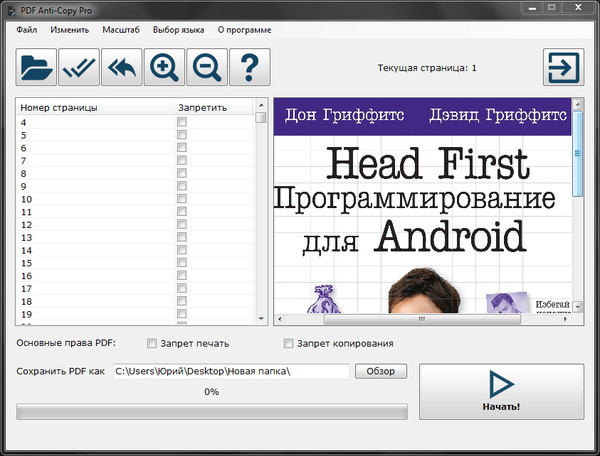Click page list scrollbar down arrow
The image size is (600, 456).
pos(261,318)
